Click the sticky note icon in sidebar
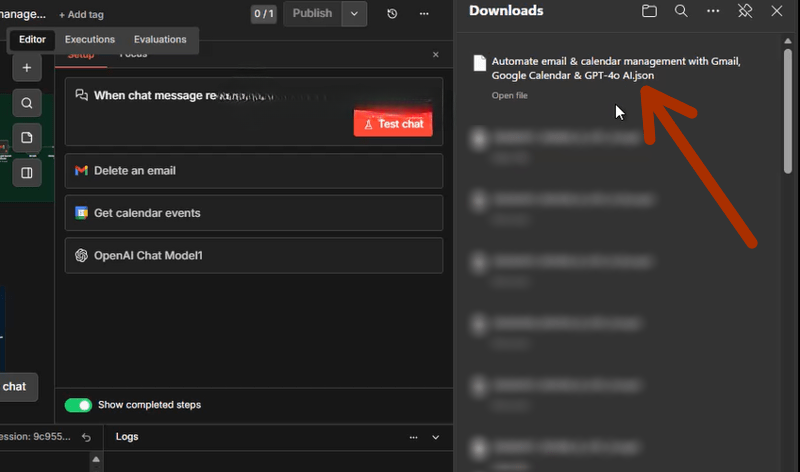The height and width of the screenshot is (472, 800). [x=27, y=138]
